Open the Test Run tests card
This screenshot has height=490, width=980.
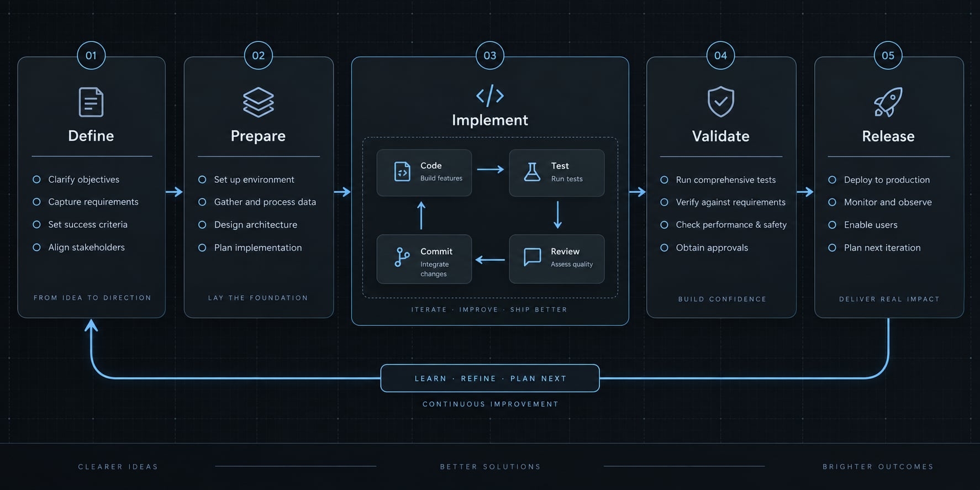(x=556, y=172)
